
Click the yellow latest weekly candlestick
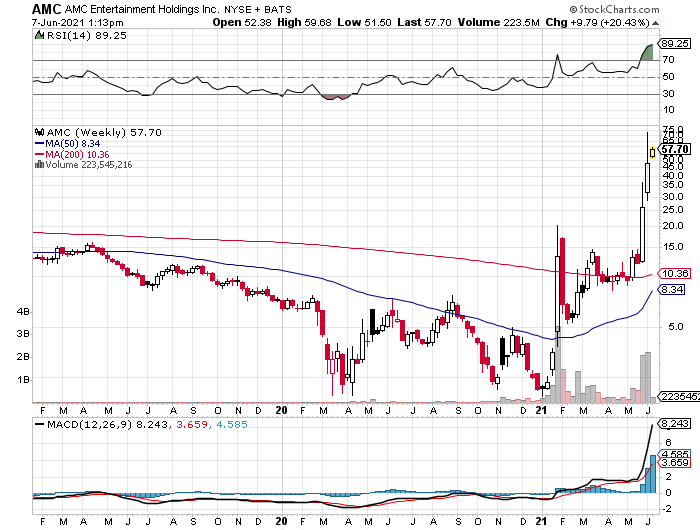click(653, 153)
